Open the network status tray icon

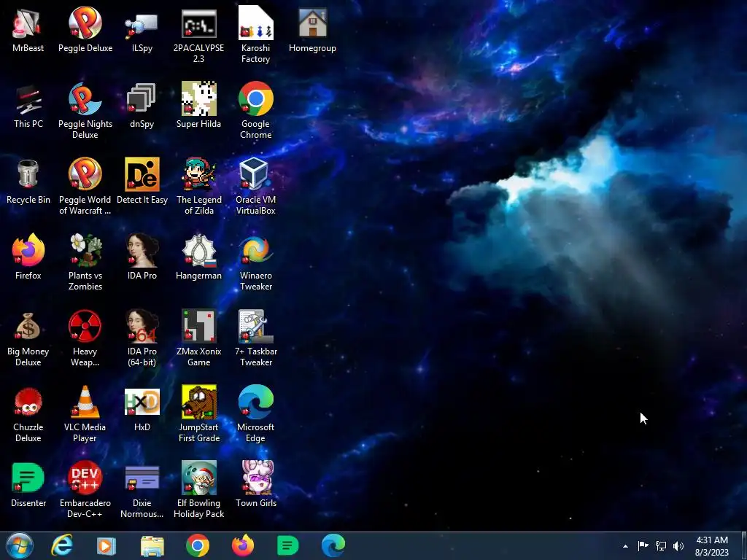pos(661,546)
